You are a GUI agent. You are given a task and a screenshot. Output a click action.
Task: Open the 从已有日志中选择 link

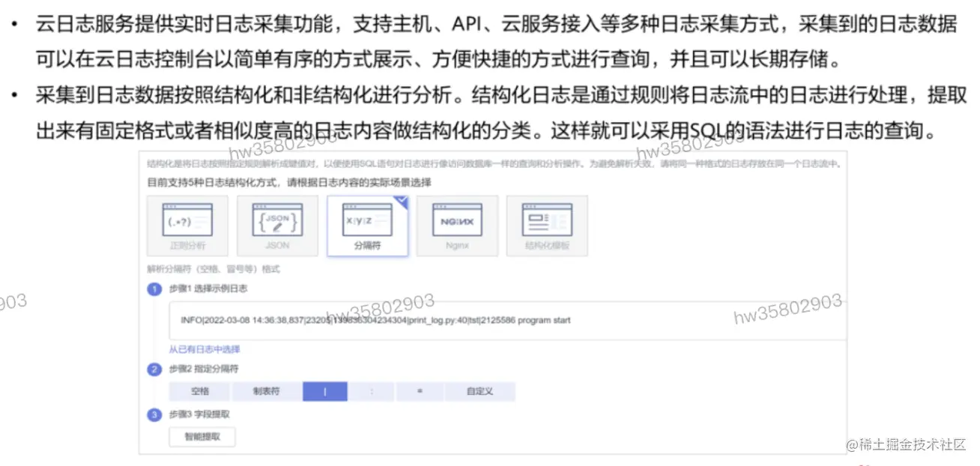pos(205,349)
